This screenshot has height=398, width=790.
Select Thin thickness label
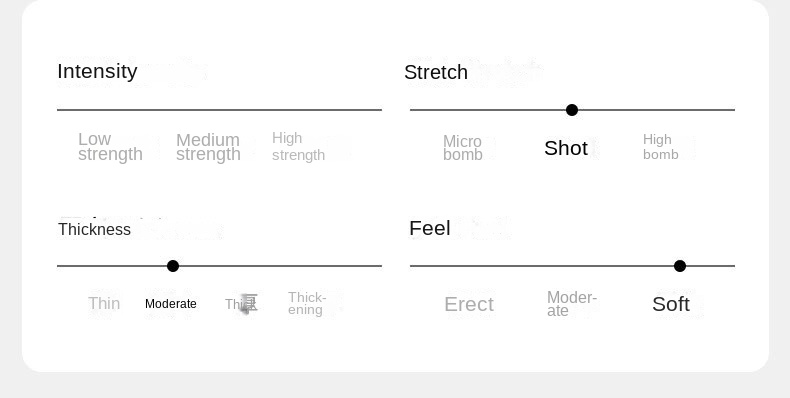point(104,304)
